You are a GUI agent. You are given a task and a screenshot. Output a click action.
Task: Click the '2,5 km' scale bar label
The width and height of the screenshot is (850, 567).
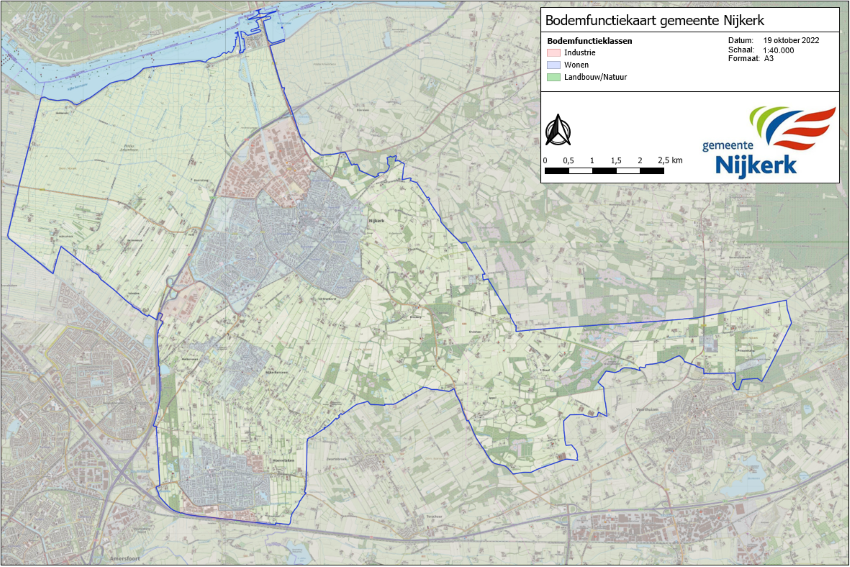tap(670, 160)
